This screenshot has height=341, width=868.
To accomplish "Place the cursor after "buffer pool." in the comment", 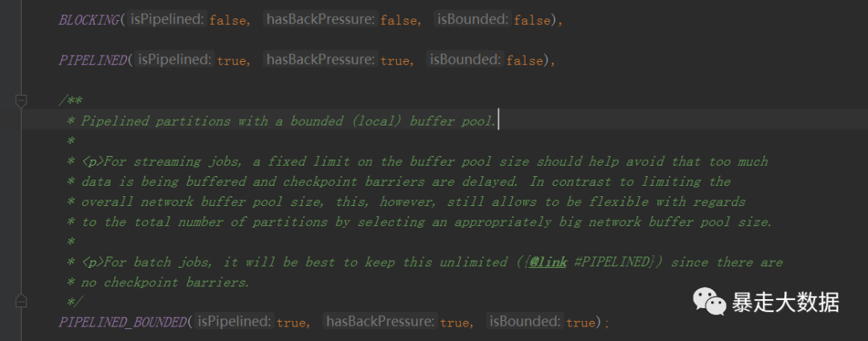I will pos(498,121).
